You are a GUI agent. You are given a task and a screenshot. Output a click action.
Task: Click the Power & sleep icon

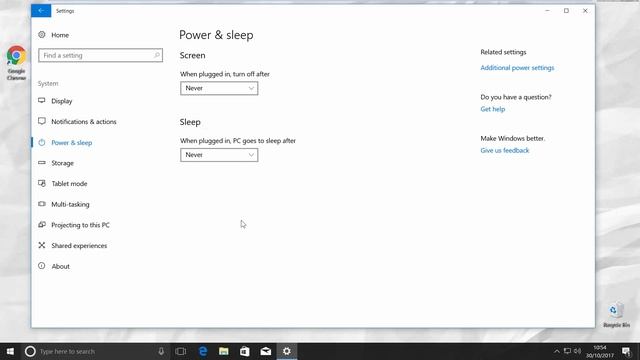click(x=42, y=142)
